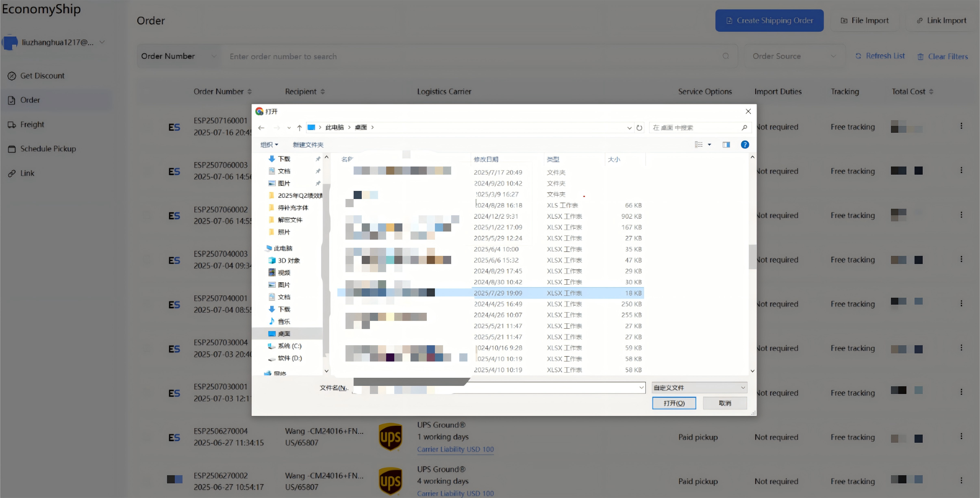
Task: Click the search magnifier in dialog
Action: click(x=744, y=128)
